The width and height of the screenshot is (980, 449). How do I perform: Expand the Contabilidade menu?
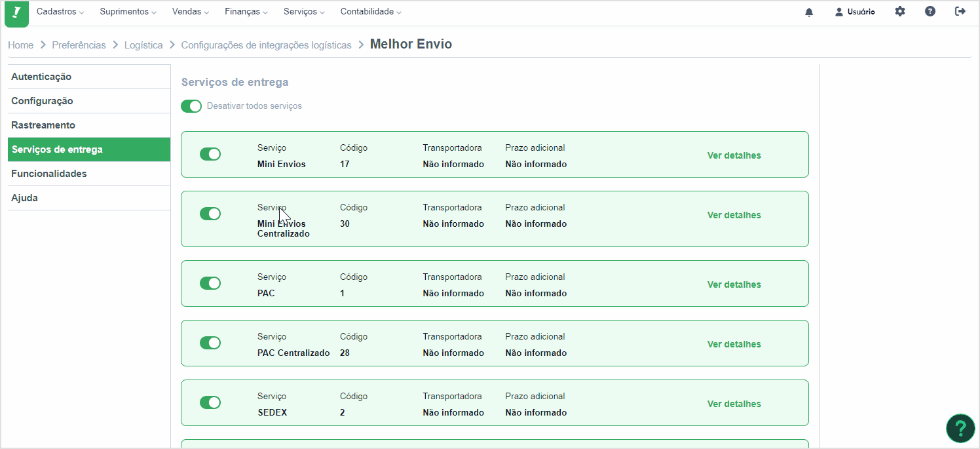(x=371, y=12)
